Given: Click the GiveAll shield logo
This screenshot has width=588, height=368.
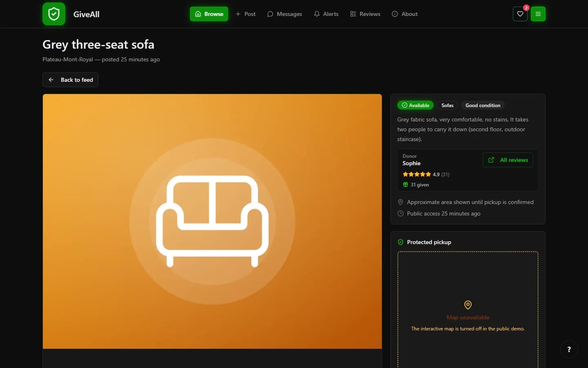Looking at the screenshot, I should click(x=54, y=14).
